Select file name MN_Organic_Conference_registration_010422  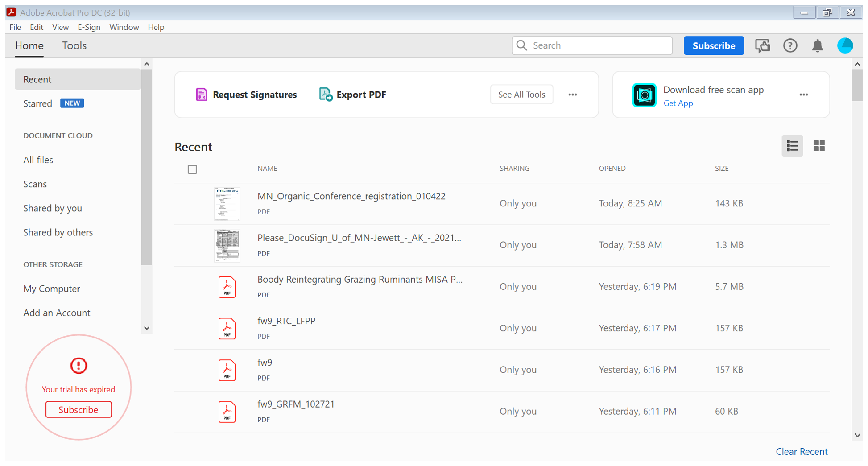[351, 196]
